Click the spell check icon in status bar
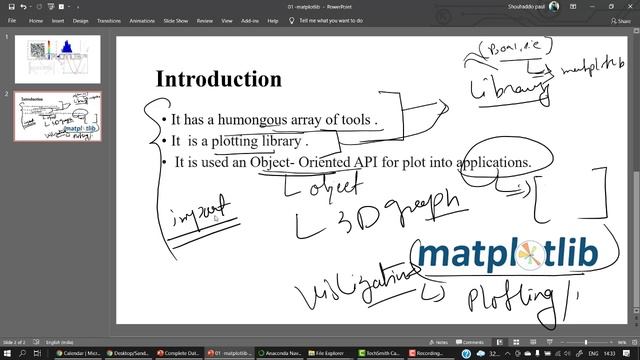640x360 pixels. 36,342
